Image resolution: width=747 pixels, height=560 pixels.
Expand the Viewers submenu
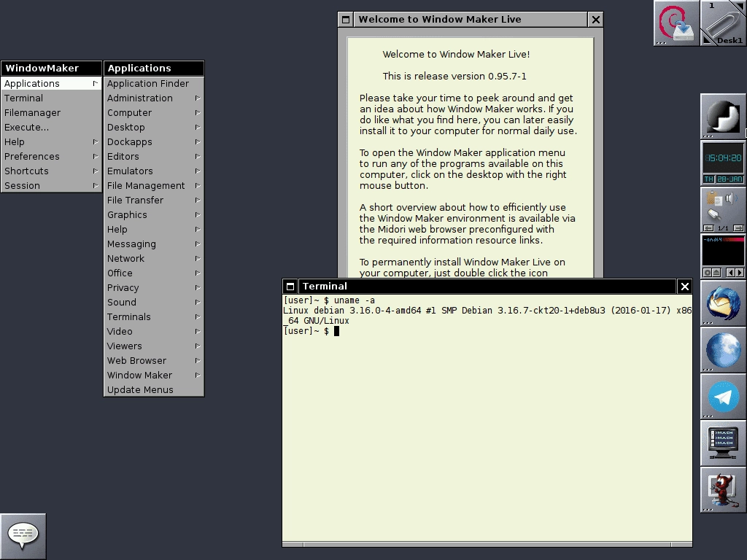(x=154, y=346)
